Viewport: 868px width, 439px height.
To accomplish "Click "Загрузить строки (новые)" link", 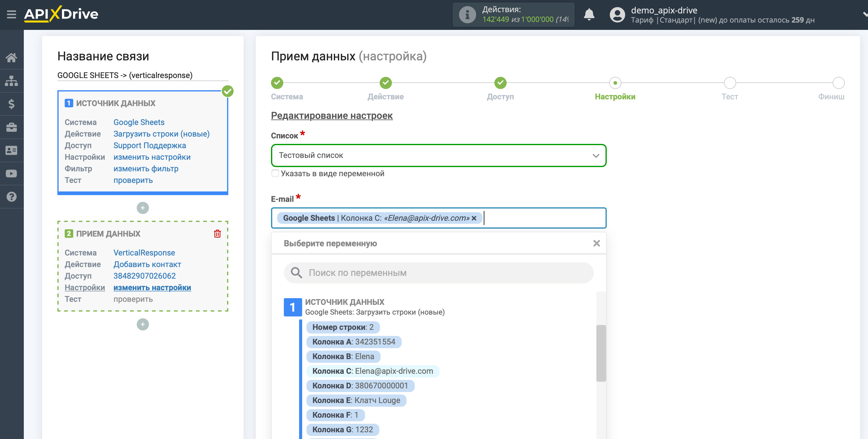I will [x=161, y=134].
